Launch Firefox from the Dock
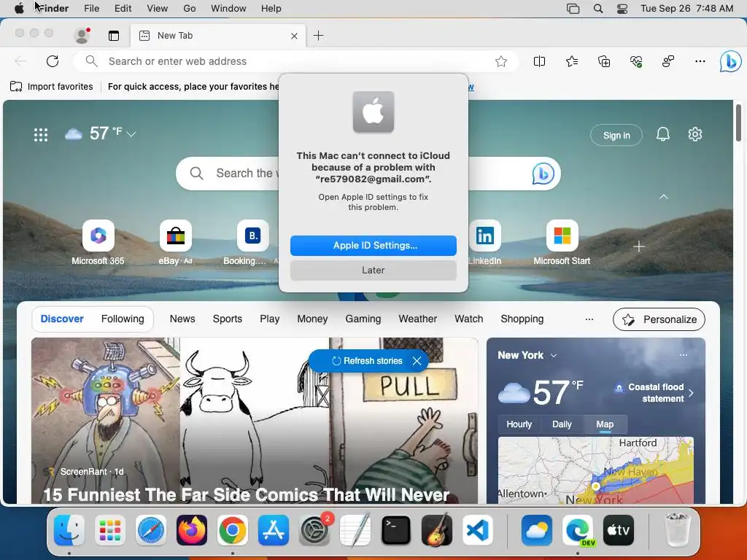Viewport: 747px width, 560px height. (192, 530)
